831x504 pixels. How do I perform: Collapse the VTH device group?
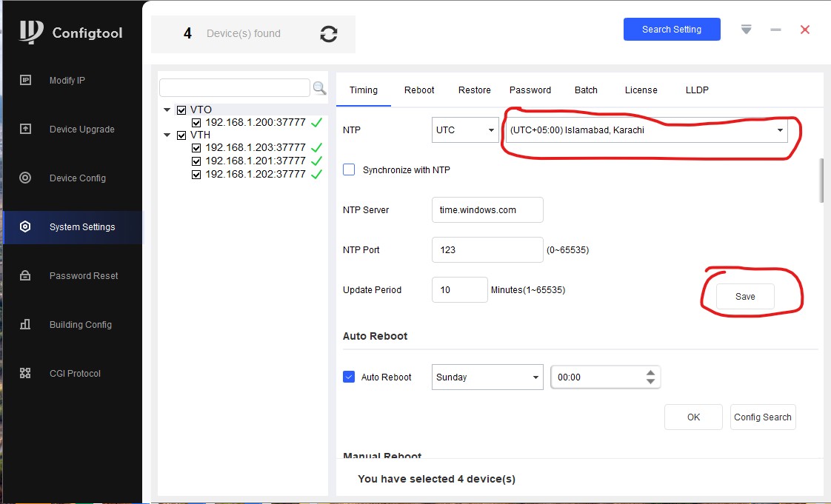167,135
